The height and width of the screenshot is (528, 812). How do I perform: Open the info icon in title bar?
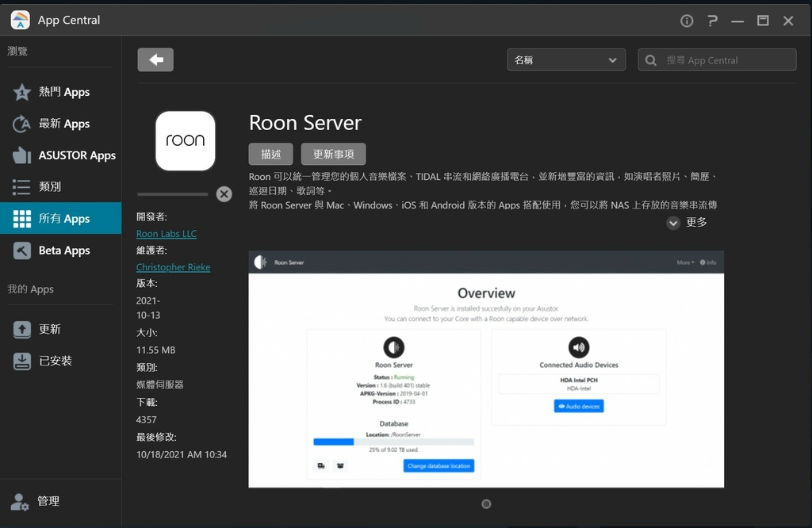tap(687, 21)
